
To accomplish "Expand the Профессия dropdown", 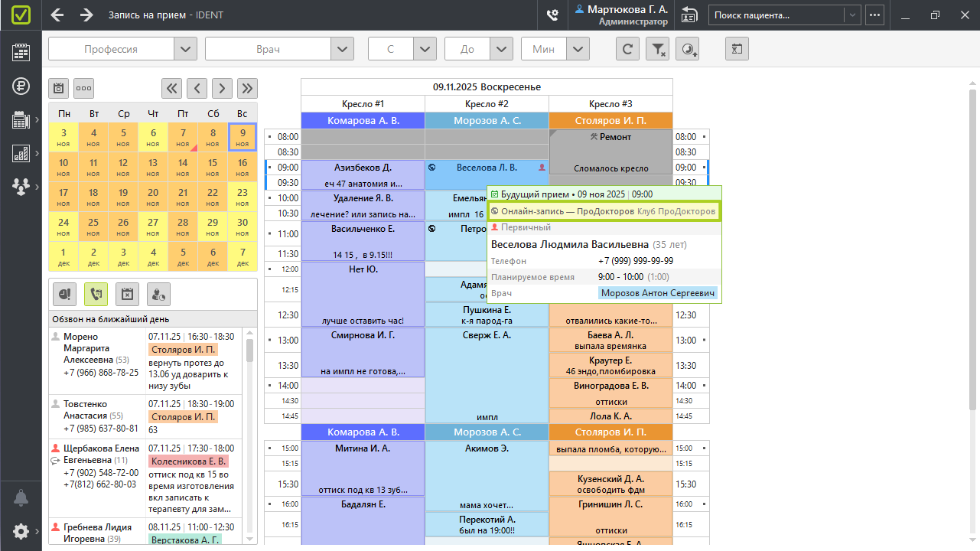I will click(185, 49).
